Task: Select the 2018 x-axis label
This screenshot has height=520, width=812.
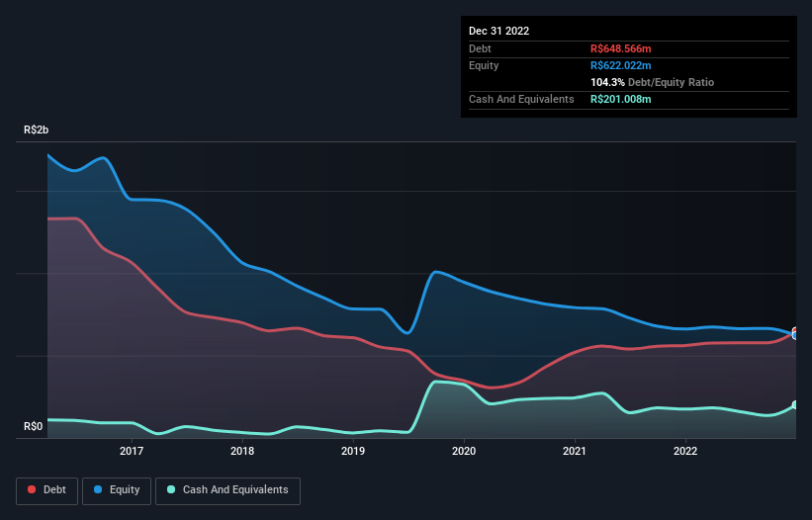Action: tap(242, 451)
